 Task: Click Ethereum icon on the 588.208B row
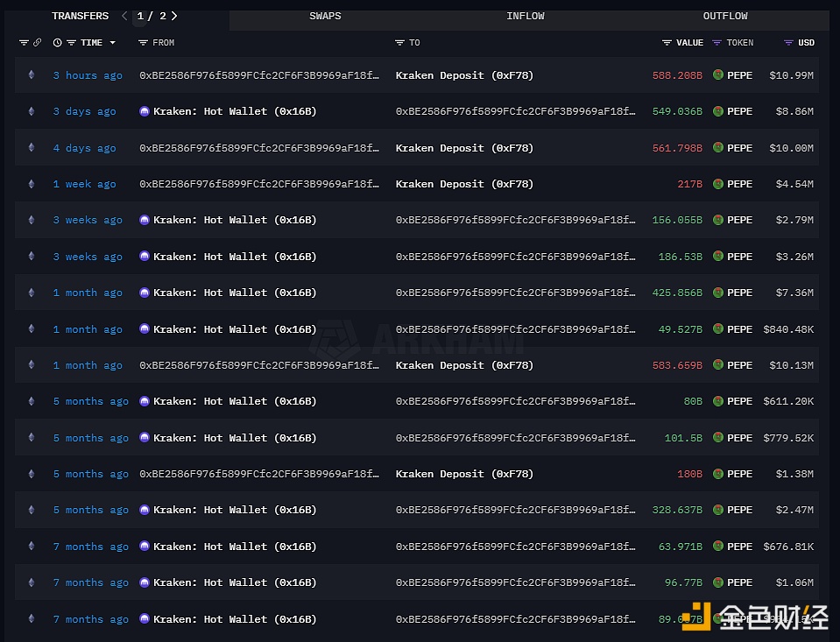click(x=32, y=75)
